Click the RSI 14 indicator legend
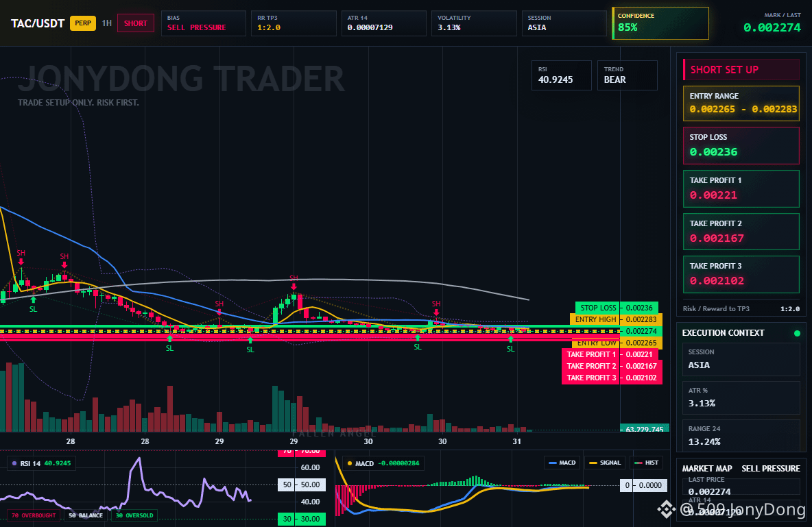 click(41, 463)
